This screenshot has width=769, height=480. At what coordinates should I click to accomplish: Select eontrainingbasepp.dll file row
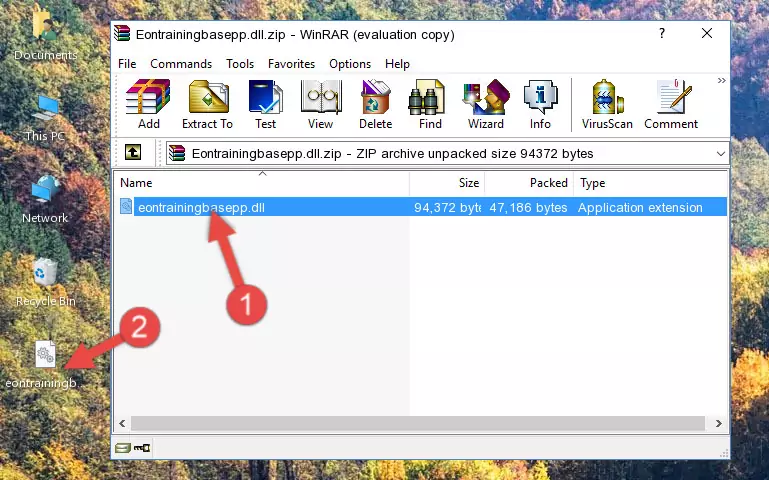422,207
